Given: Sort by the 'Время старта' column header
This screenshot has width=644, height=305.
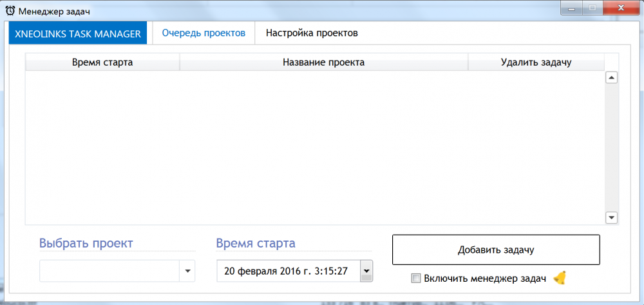Looking at the screenshot, I should point(102,63).
